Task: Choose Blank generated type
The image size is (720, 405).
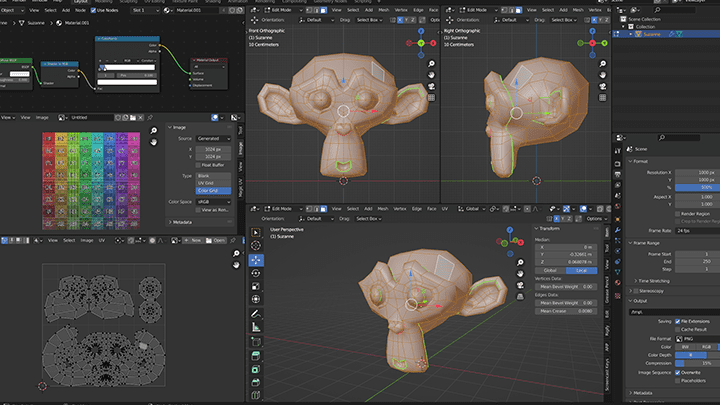Action: 213,176
